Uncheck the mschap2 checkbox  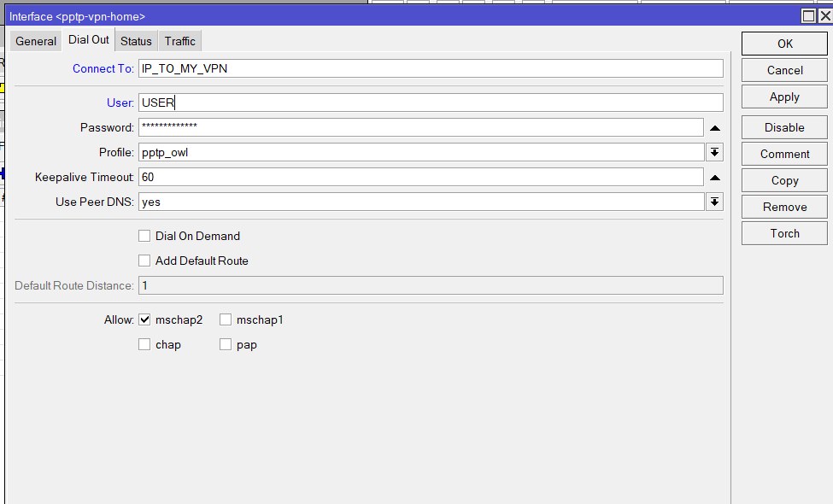click(144, 319)
